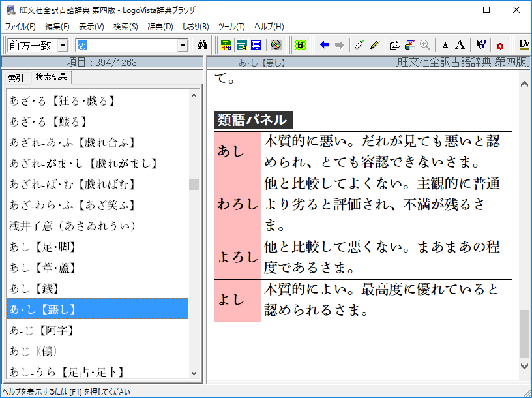Screen dimensions: 532x398
Task: Click the binoculars search icon
Action: coord(202,45)
